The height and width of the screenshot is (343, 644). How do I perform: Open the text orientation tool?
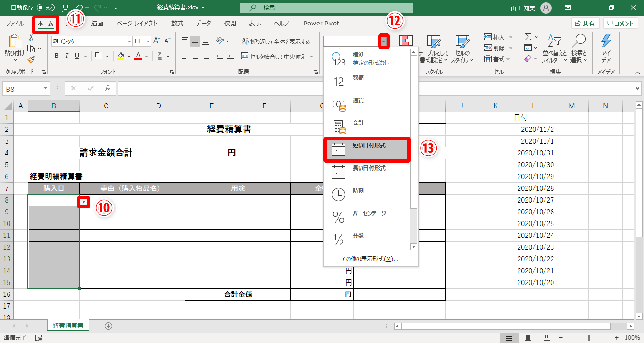pyautogui.click(x=221, y=41)
